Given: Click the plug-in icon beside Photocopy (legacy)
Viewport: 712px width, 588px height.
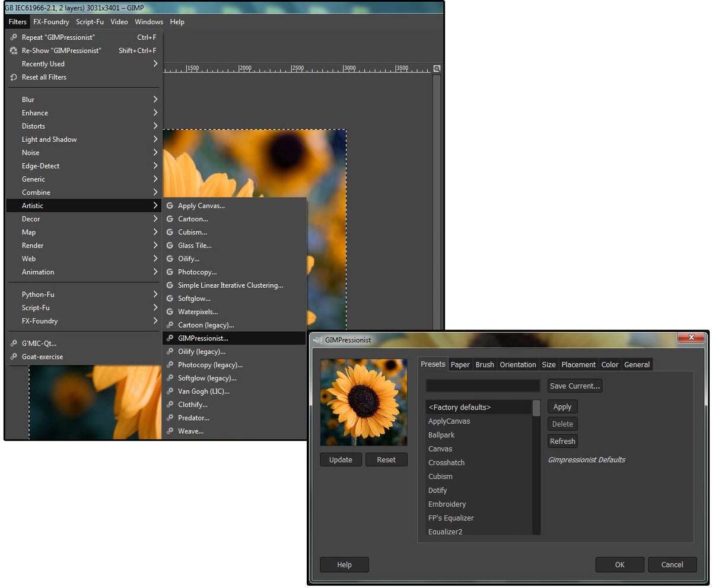Looking at the screenshot, I should pyautogui.click(x=170, y=365).
